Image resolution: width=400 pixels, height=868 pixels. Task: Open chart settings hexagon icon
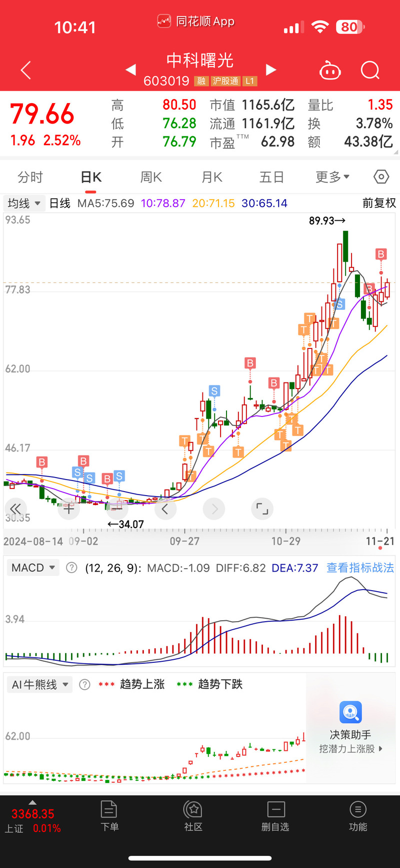pyautogui.click(x=381, y=177)
